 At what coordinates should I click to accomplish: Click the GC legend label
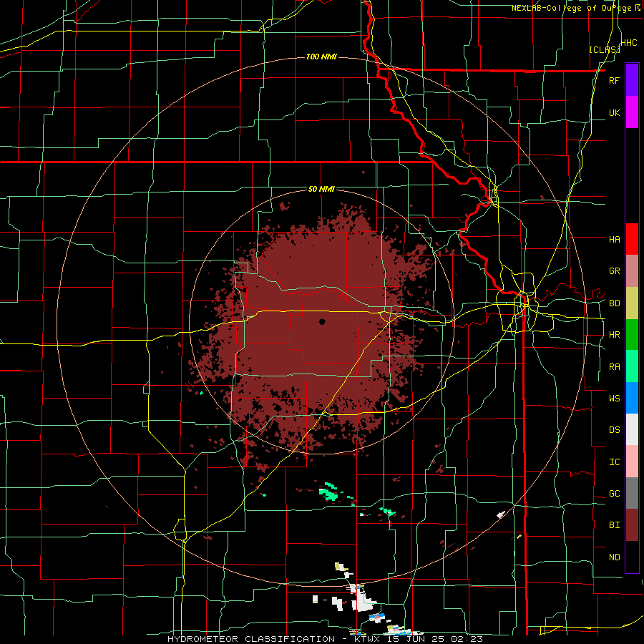[x=614, y=494]
